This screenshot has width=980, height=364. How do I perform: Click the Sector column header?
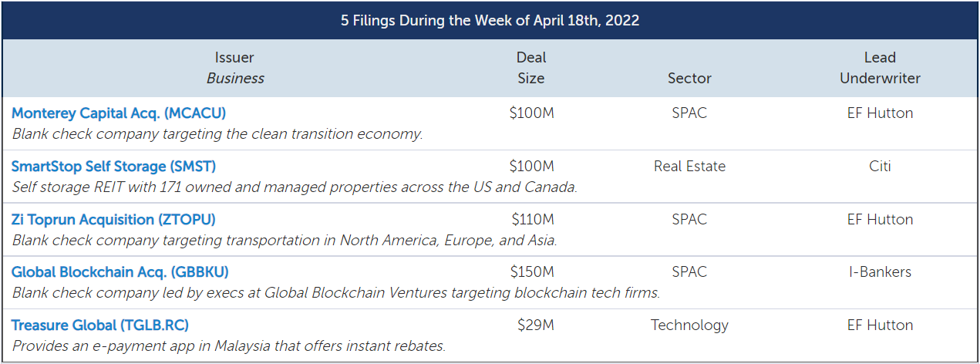tap(689, 78)
